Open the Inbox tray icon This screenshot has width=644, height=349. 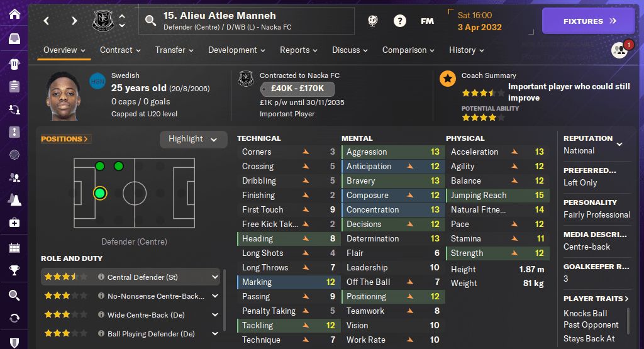tap(14, 39)
